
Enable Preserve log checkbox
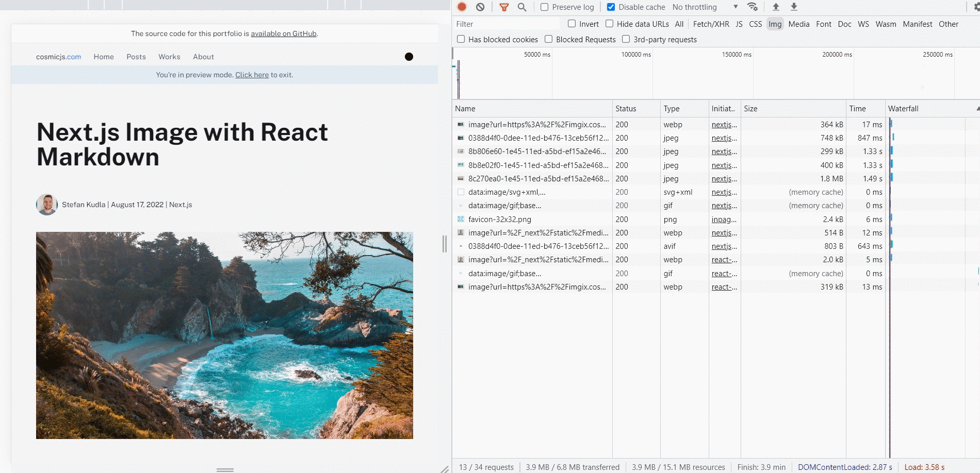coord(544,7)
